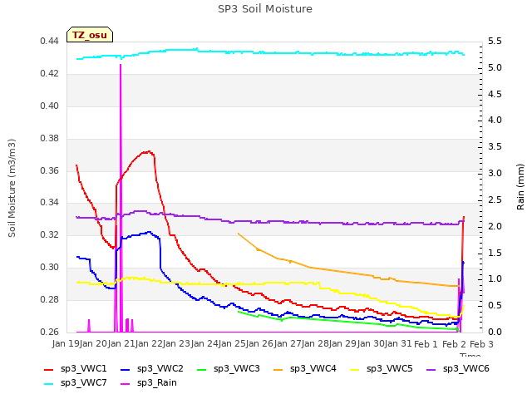Click the 0.5 rain axis tick label
This screenshot has width=532, height=399.
pyautogui.click(x=495, y=305)
